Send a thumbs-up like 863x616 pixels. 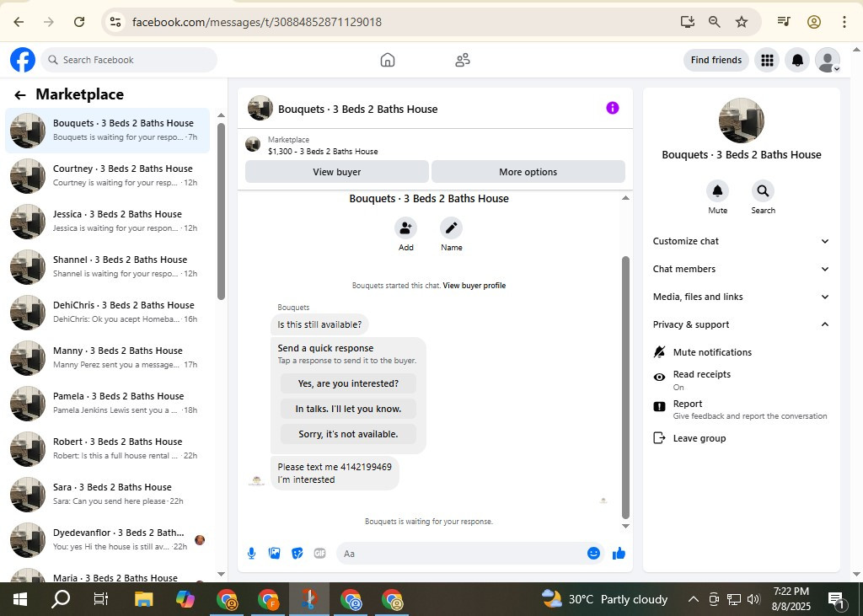click(619, 554)
